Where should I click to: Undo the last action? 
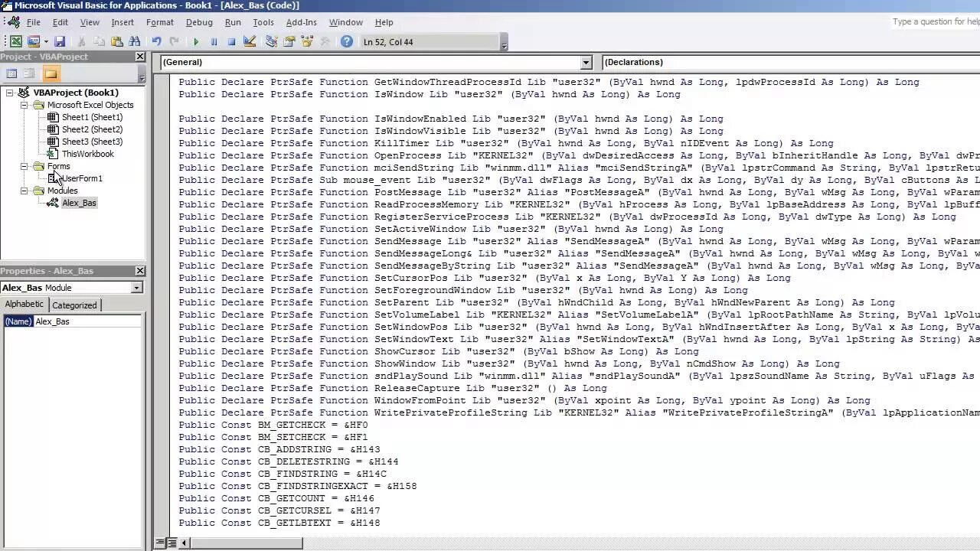(156, 41)
